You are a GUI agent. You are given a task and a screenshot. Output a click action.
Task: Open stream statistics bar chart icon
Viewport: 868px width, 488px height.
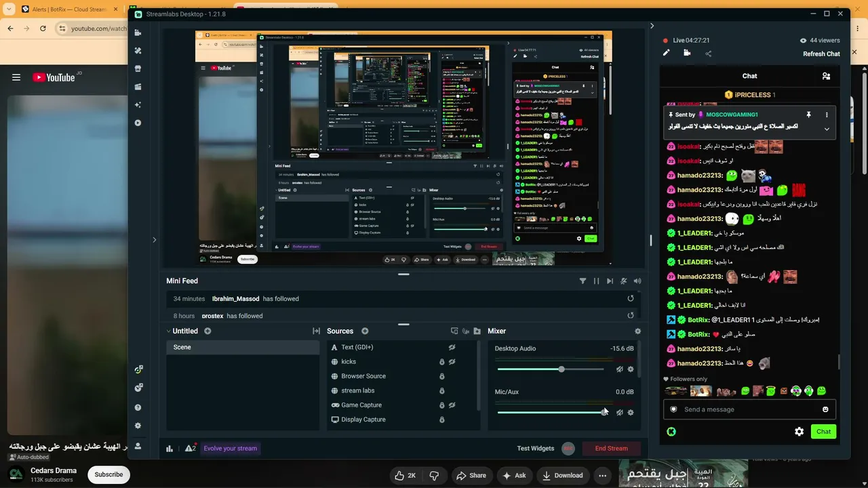coord(170,448)
